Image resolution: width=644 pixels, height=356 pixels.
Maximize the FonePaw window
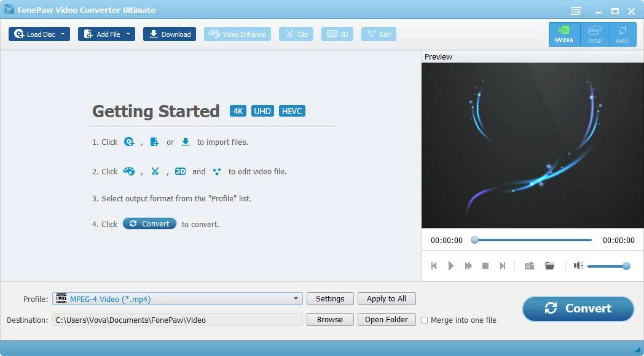(615, 11)
